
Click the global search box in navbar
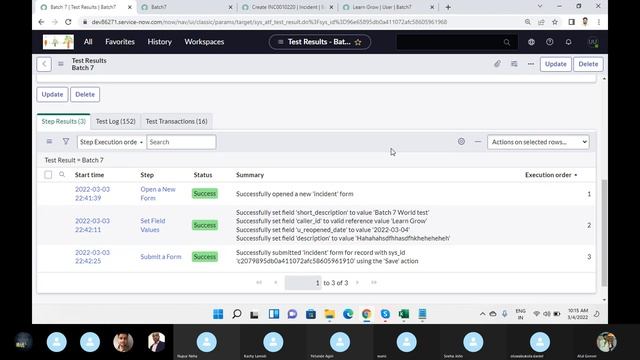pyautogui.click(x=457, y=42)
